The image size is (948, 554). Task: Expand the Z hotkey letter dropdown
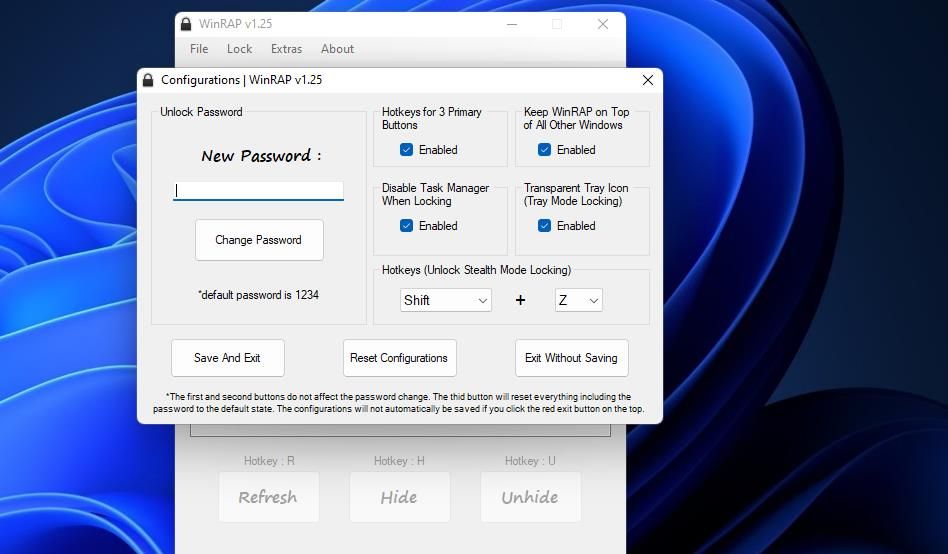tap(578, 300)
